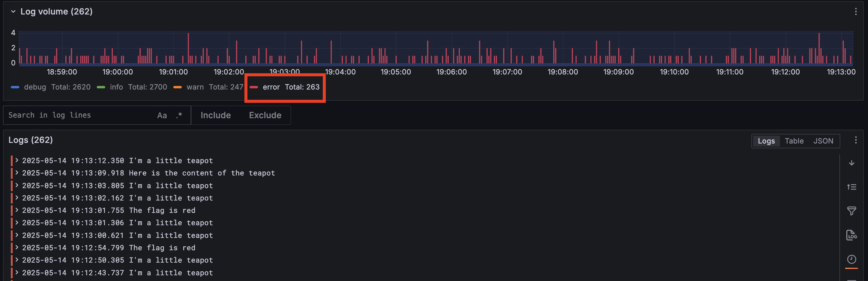
Task: Hide the debug series in the legend
Action: click(35, 87)
